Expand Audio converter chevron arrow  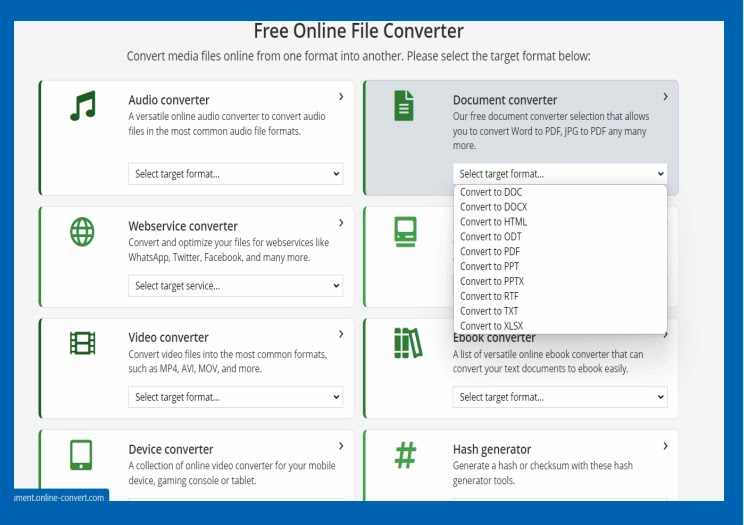coord(341,97)
